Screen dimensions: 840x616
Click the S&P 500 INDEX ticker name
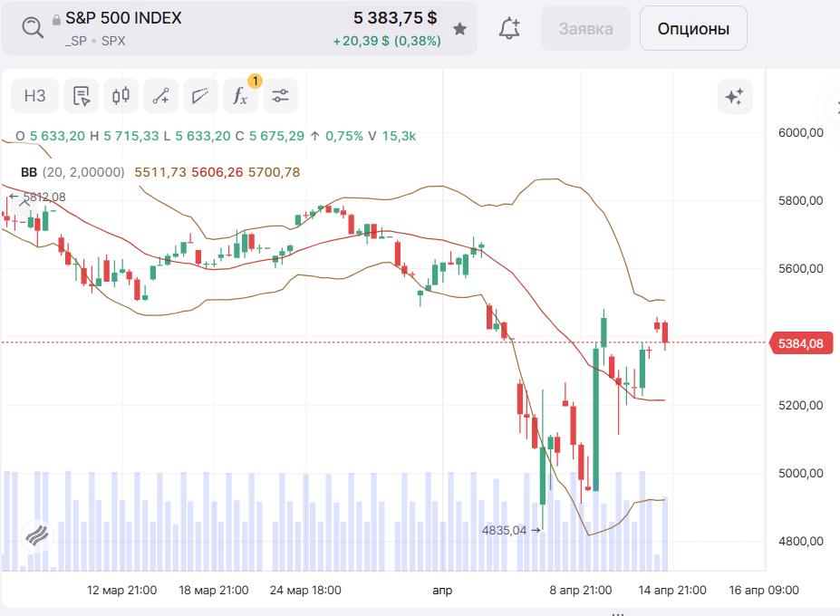pyautogui.click(x=123, y=18)
